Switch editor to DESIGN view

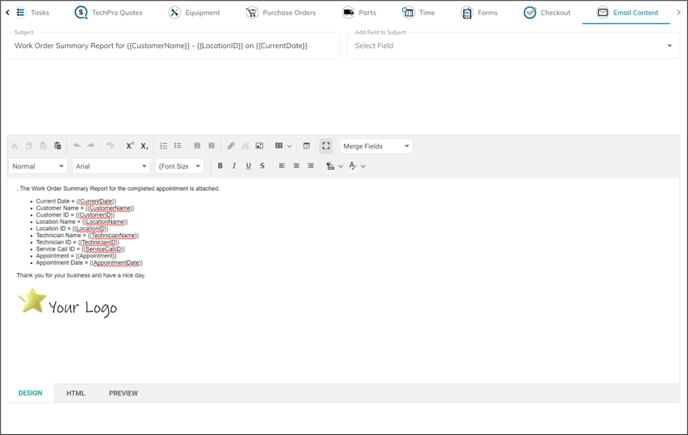(30, 393)
